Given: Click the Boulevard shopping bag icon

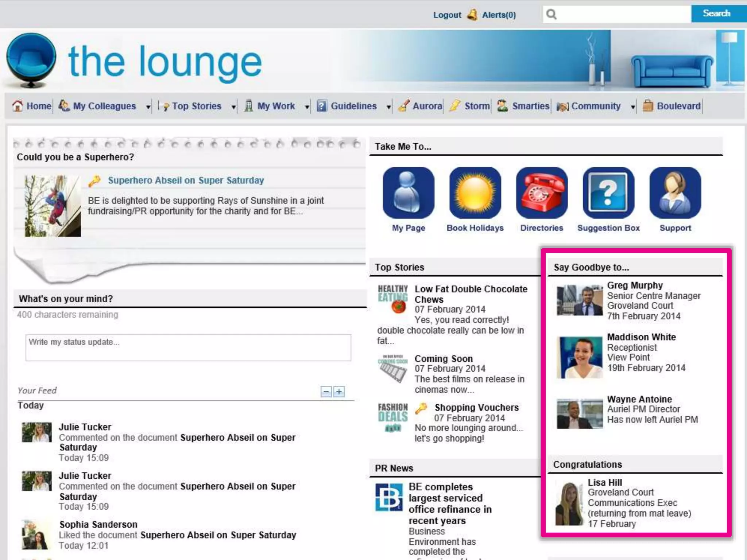Looking at the screenshot, I should click(x=648, y=106).
